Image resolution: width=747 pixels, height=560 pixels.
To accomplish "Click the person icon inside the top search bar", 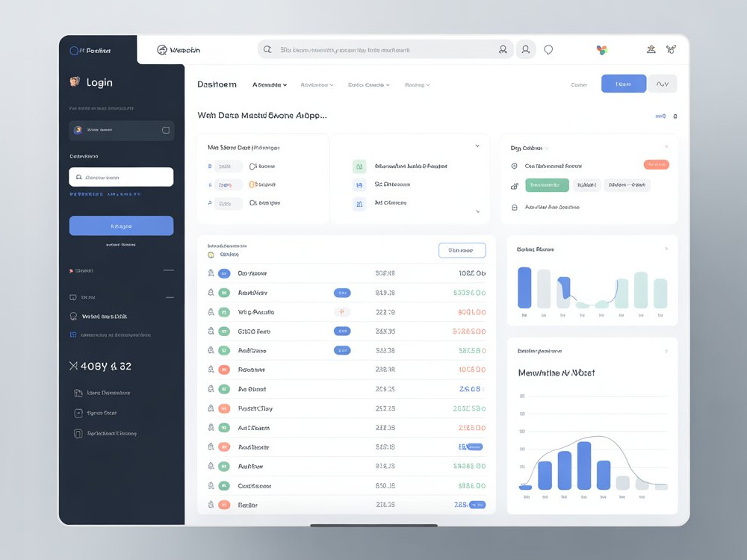I will click(x=503, y=49).
